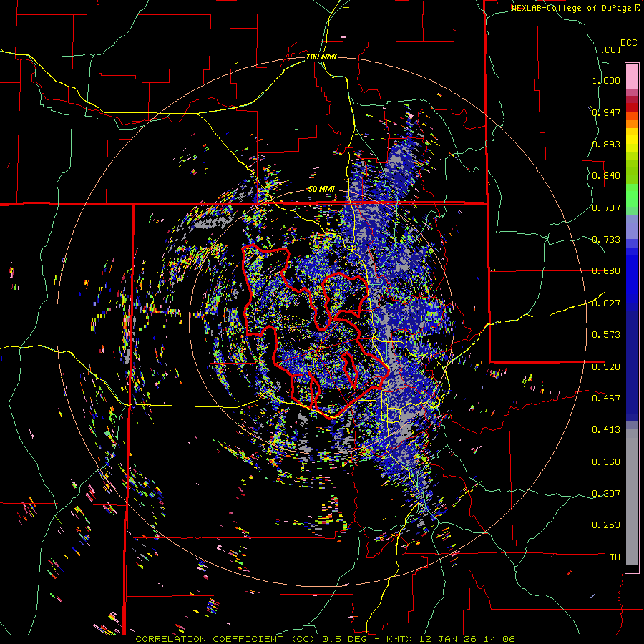The image size is (644, 644).
Task: Pick the light pink color bar segment
Action: (632, 76)
